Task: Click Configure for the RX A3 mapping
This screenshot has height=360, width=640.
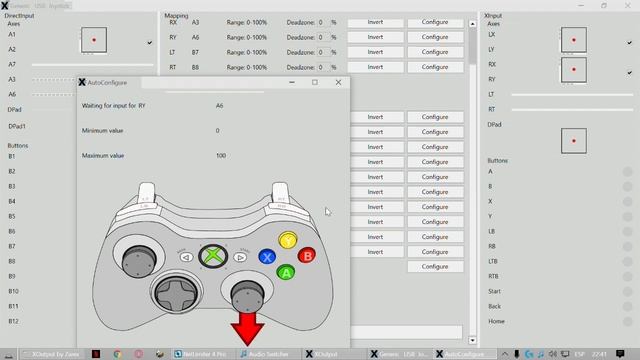Action: click(x=435, y=22)
